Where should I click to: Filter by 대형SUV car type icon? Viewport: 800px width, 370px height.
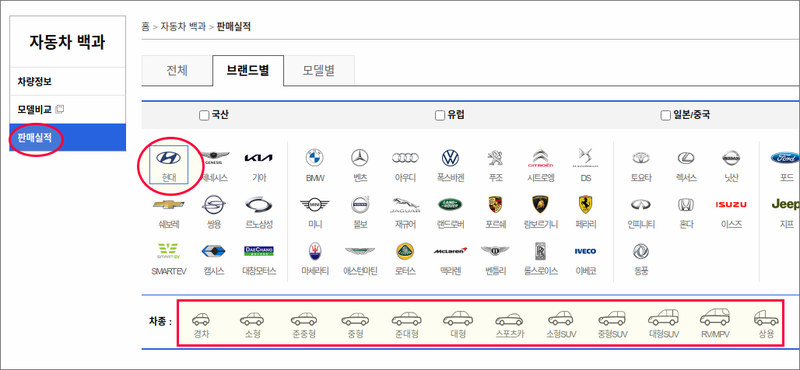point(663,317)
